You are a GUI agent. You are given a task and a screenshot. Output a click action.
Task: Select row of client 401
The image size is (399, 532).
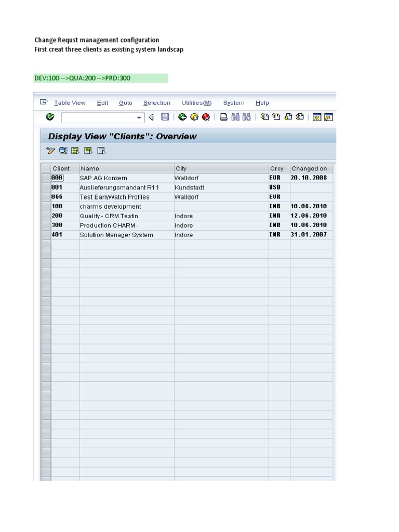(46, 235)
